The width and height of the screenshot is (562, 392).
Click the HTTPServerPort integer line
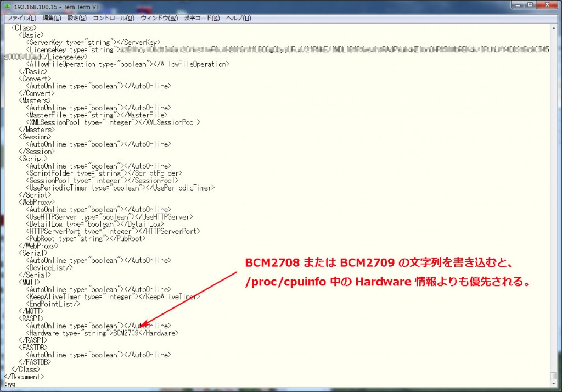pos(113,231)
